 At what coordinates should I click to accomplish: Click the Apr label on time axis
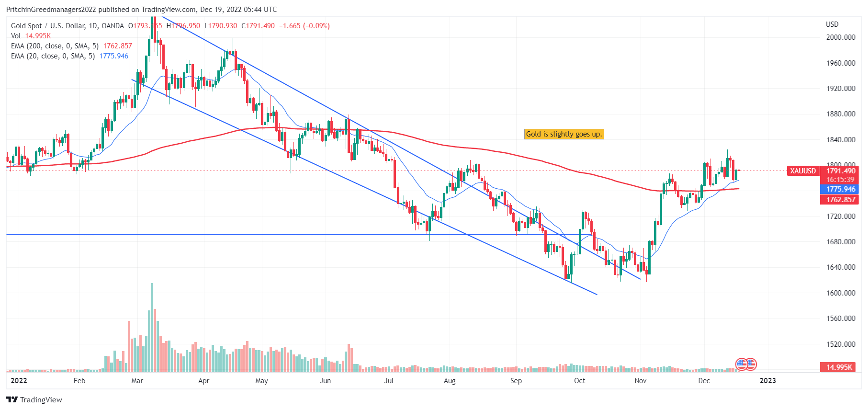coord(204,381)
